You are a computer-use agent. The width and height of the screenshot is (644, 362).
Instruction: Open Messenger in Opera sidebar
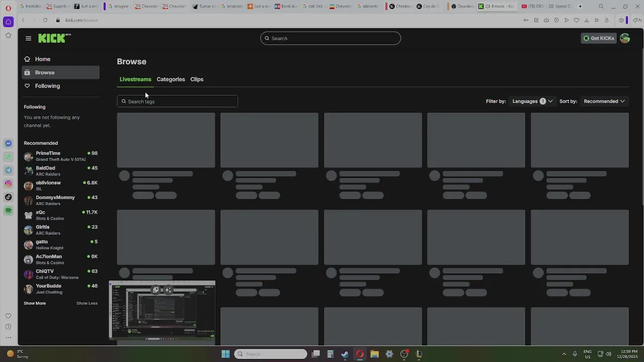point(8,143)
